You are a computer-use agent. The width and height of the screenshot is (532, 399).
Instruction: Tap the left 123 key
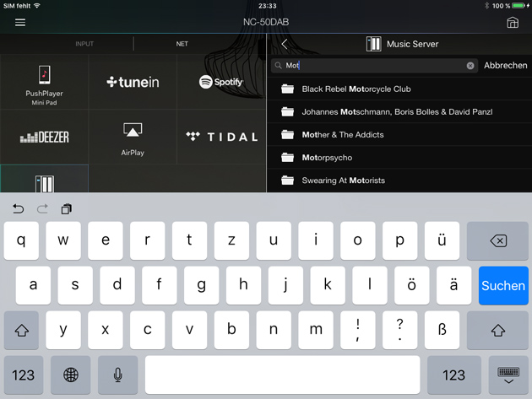click(x=24, y=375)
